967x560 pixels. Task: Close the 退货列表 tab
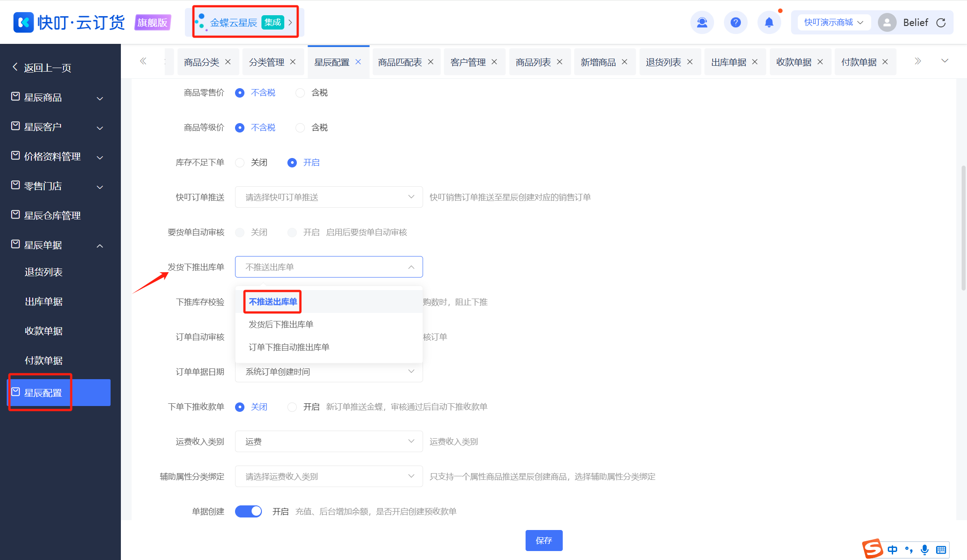(690, 62)
